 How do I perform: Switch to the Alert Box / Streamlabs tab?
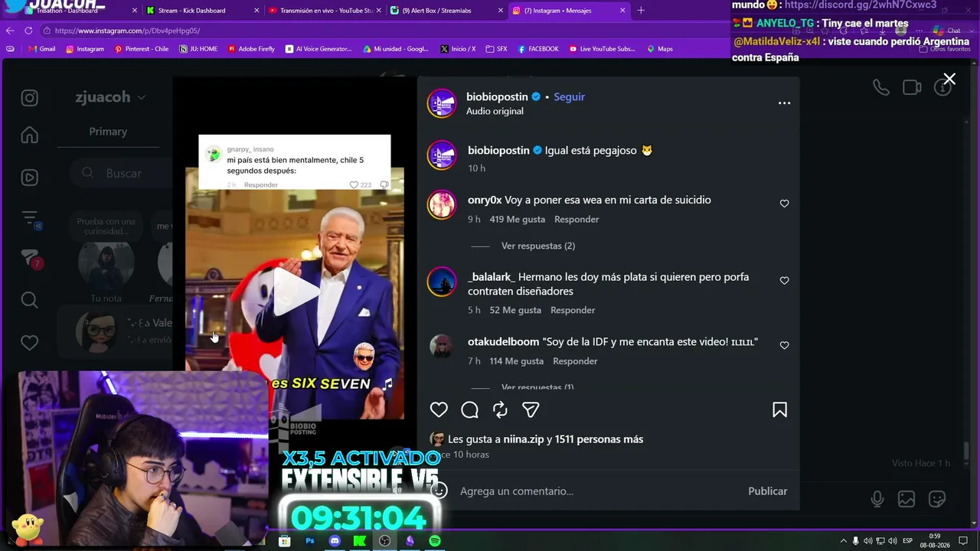[x=445, y=11]
